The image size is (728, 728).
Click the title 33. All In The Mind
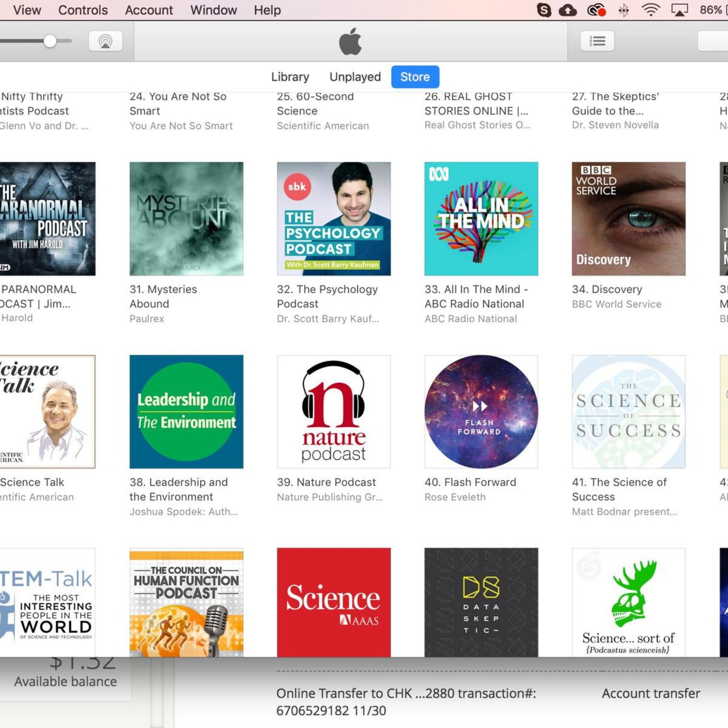[x=476, y=297]
